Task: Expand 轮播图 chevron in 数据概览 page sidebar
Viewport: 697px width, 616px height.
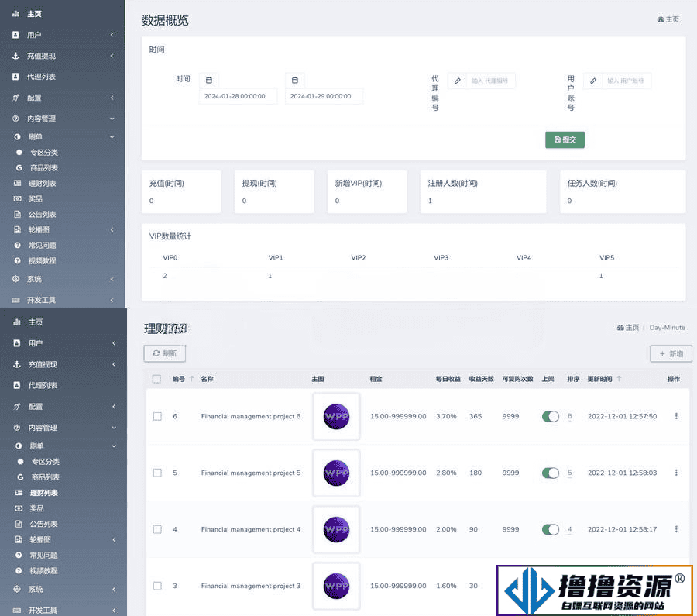Action: tap(112, 229)
